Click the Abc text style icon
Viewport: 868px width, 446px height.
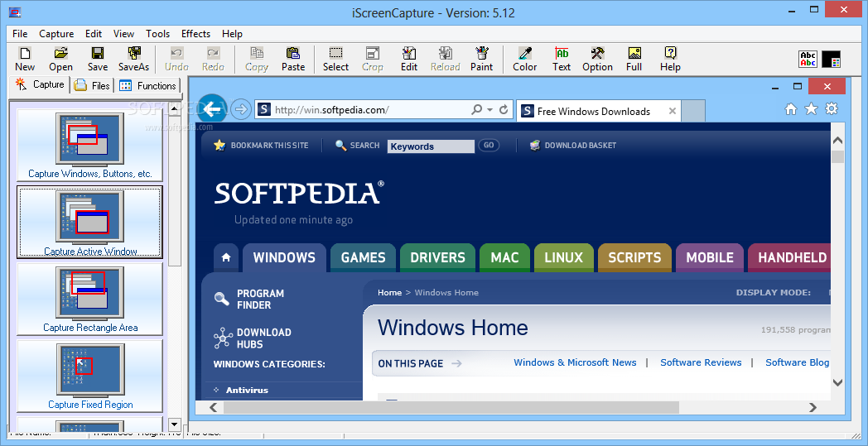point(808,60)
